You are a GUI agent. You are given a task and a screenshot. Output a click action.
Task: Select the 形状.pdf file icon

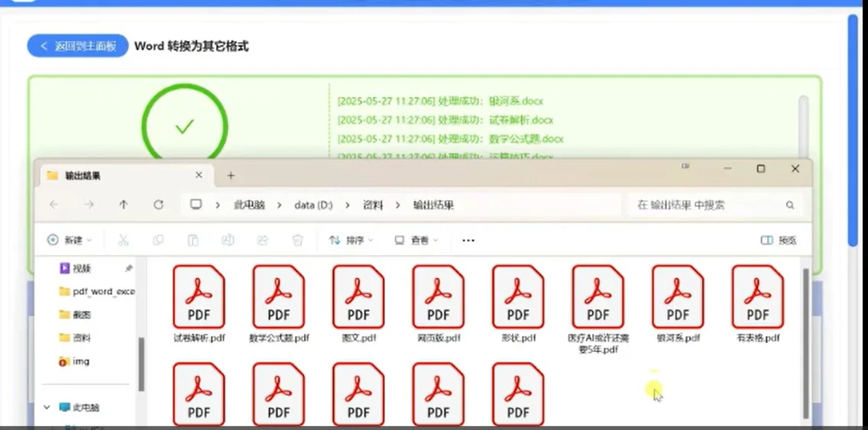tap(518, 296)
